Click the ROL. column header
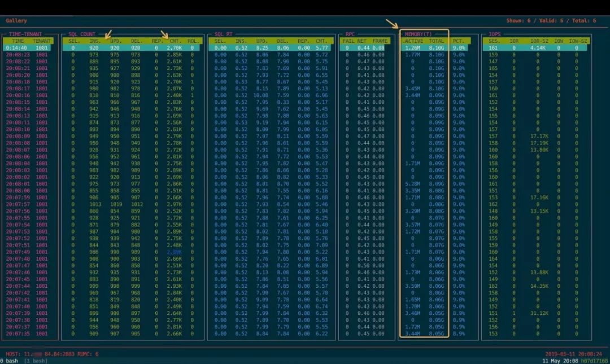 pos(193,41)
